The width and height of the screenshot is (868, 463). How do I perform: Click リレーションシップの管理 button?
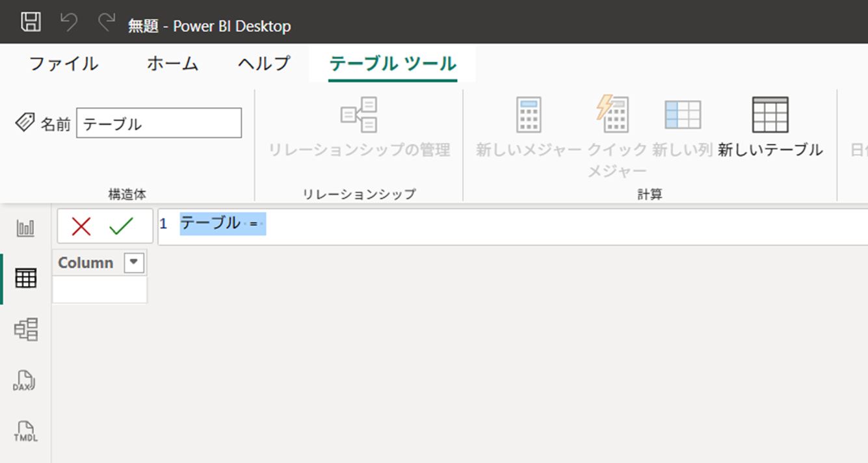tap(359, 128)
